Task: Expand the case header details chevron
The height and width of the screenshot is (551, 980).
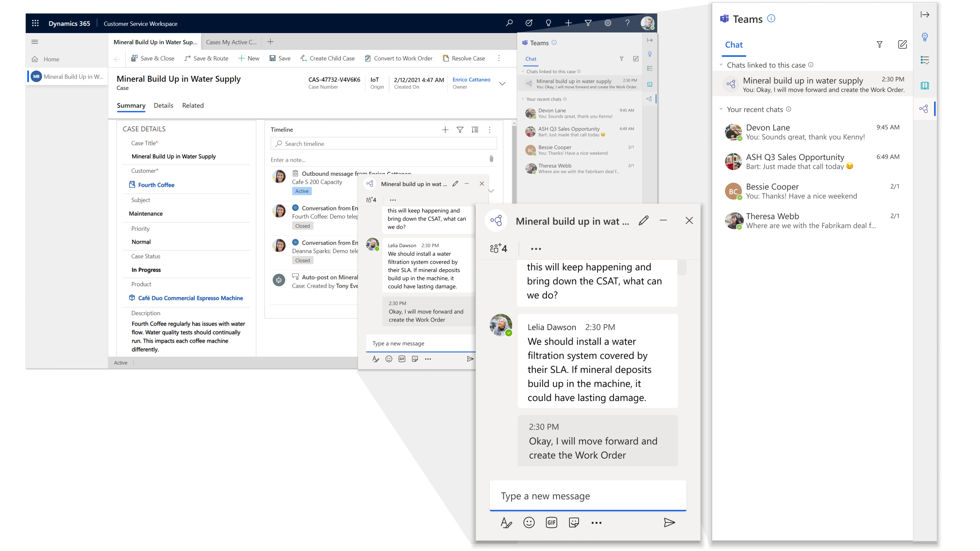Action: 502,83
